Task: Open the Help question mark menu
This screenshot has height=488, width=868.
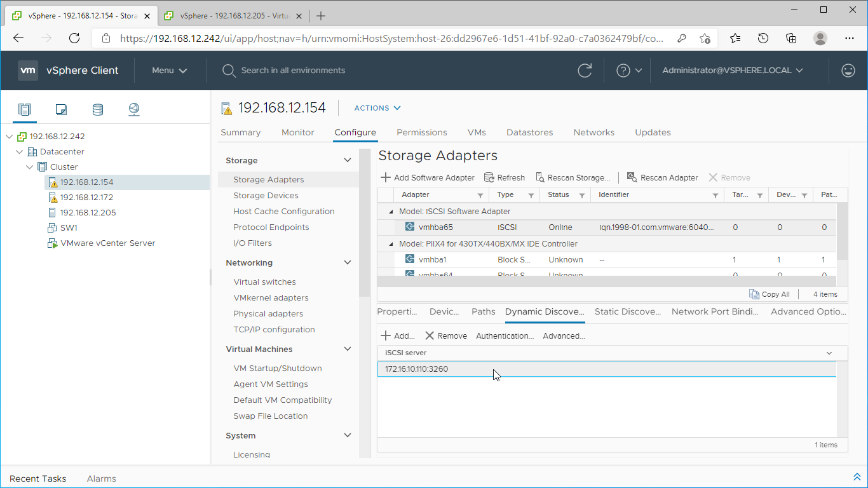Action: pyautogui.click(x=629, y=71)
